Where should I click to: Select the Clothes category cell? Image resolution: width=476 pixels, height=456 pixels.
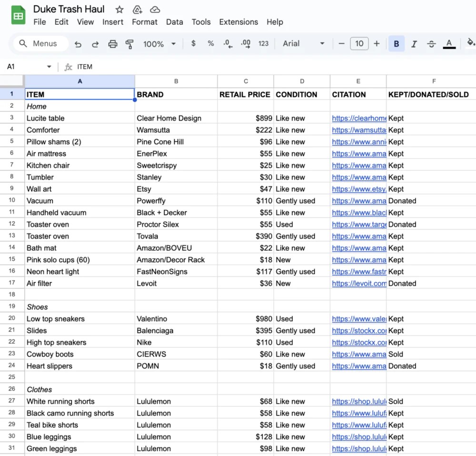coord(80,389)
